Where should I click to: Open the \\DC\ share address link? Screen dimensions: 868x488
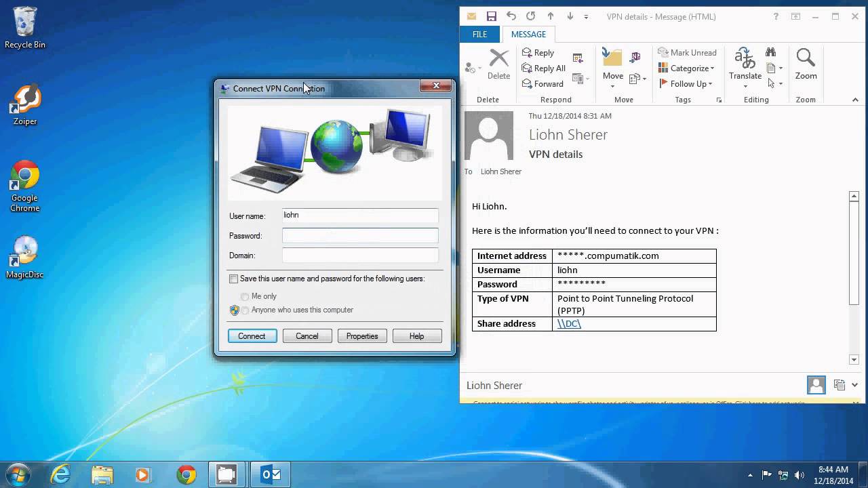pyautogui.click(x=569, y=323)
